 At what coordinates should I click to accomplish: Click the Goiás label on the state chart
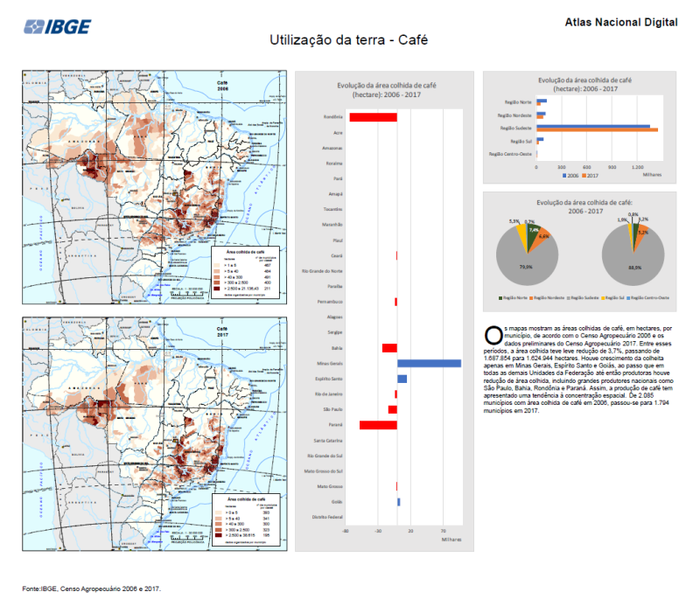pyautogui.click(x=337, y=502)
